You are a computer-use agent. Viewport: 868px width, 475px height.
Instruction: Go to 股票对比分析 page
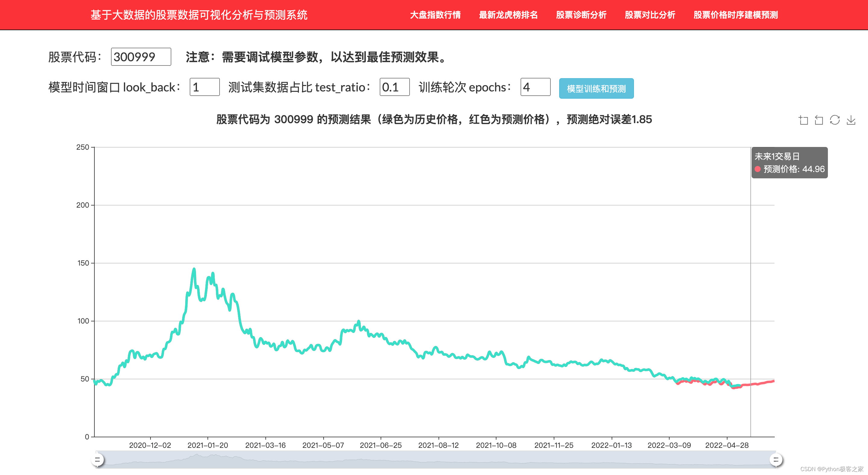[650, 15]
